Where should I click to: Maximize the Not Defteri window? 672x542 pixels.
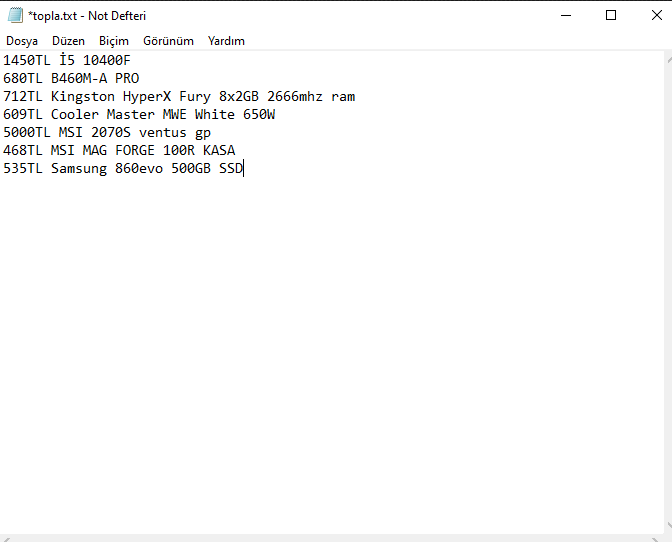(x=611, y=15)
